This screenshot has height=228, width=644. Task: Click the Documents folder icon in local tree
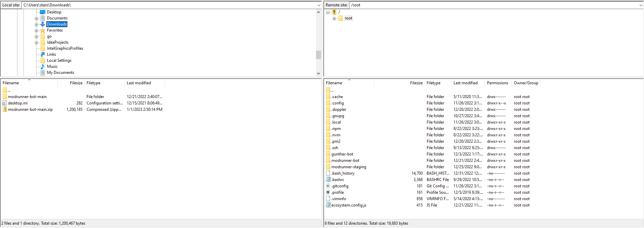[43, 18]
